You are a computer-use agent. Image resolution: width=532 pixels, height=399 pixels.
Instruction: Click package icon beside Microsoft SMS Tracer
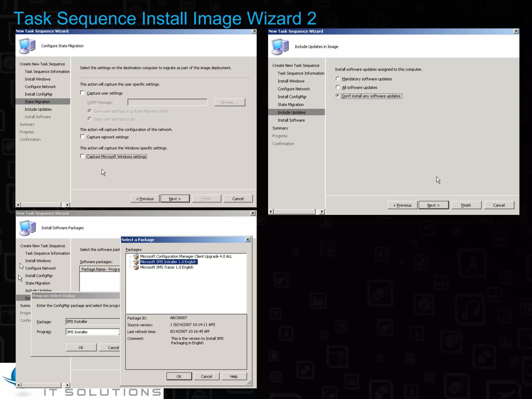click(x=136, y=267)
